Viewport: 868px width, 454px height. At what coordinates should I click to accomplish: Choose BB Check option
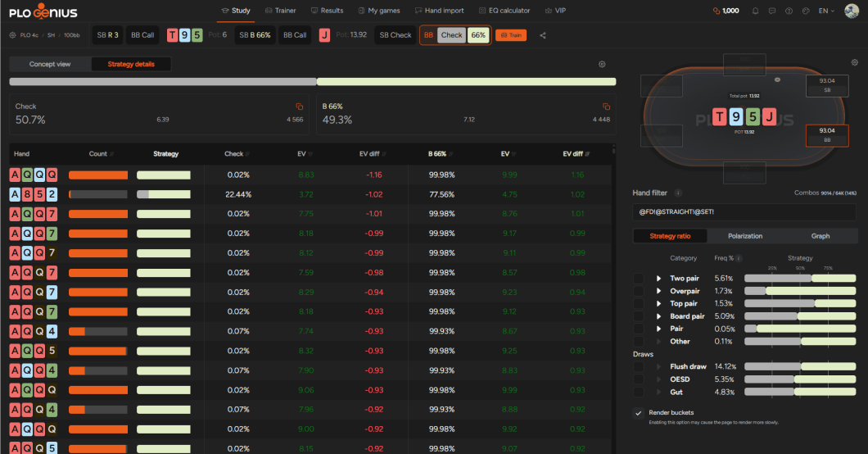452,35
